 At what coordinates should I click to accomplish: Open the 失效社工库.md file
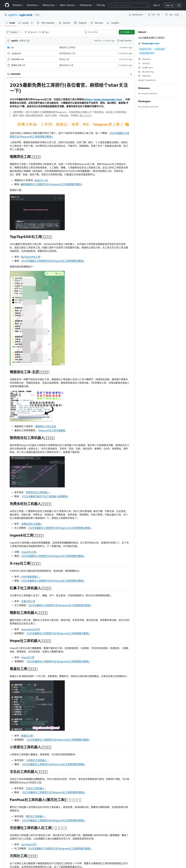coord(18,65)
